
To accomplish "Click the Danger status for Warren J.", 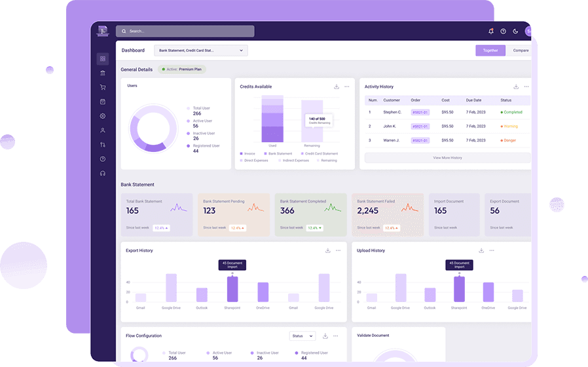I will click(x=509, y=140).
